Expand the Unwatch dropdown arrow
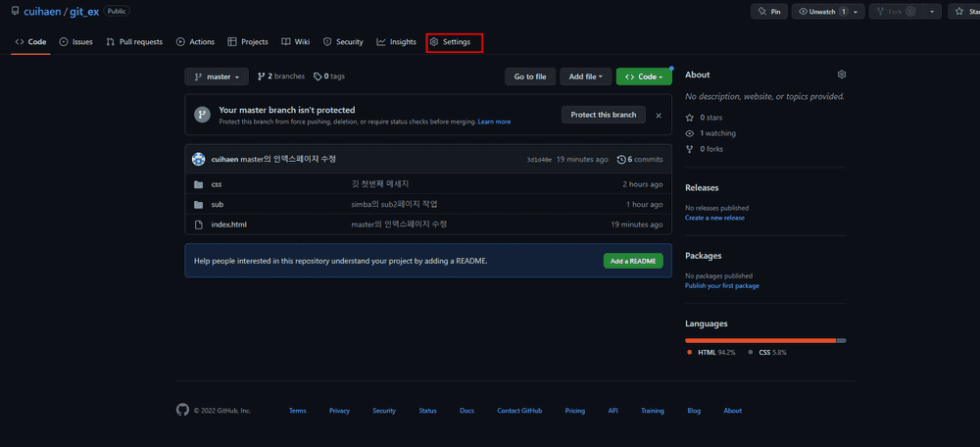Image resolution: width=980 pixels, height=447 pixels. (x=857, y=12)
